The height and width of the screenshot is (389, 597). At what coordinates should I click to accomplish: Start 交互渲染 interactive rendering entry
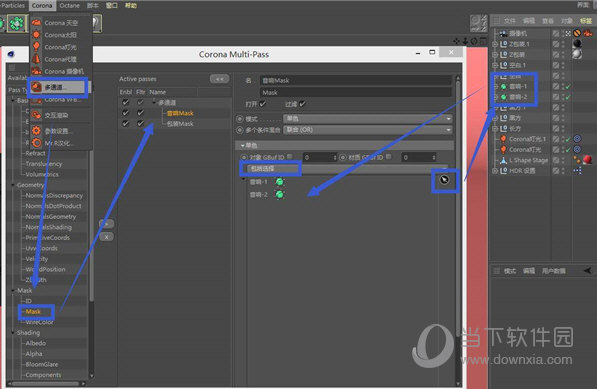tap(56, 115)
